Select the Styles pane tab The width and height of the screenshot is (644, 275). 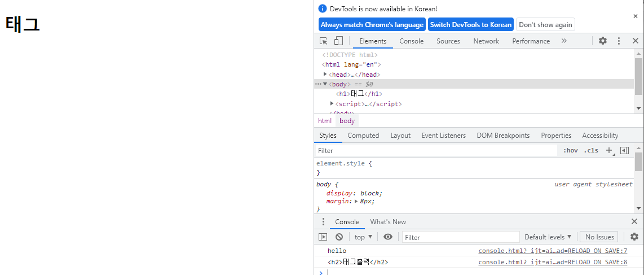(x=328, y=136)
